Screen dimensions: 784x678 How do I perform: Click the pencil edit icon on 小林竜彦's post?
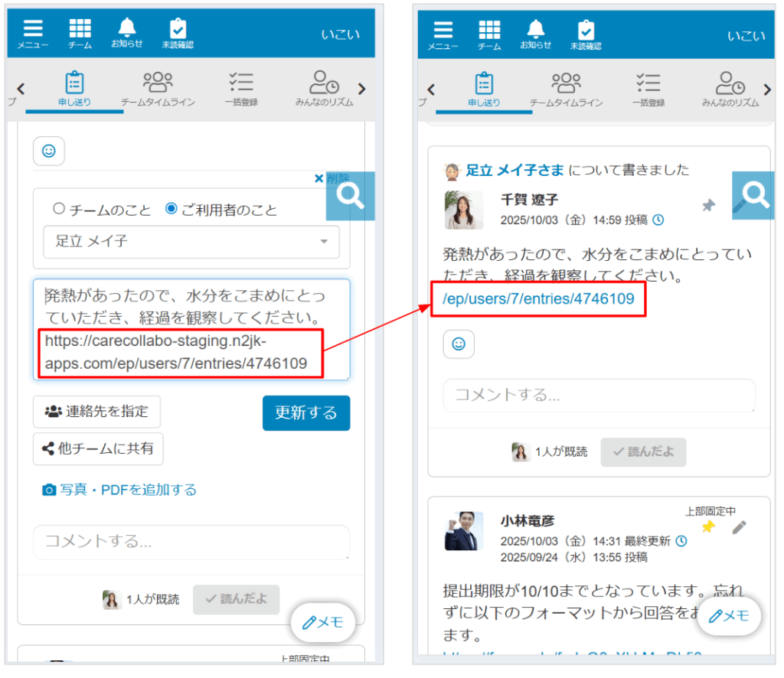pos(739,527)
